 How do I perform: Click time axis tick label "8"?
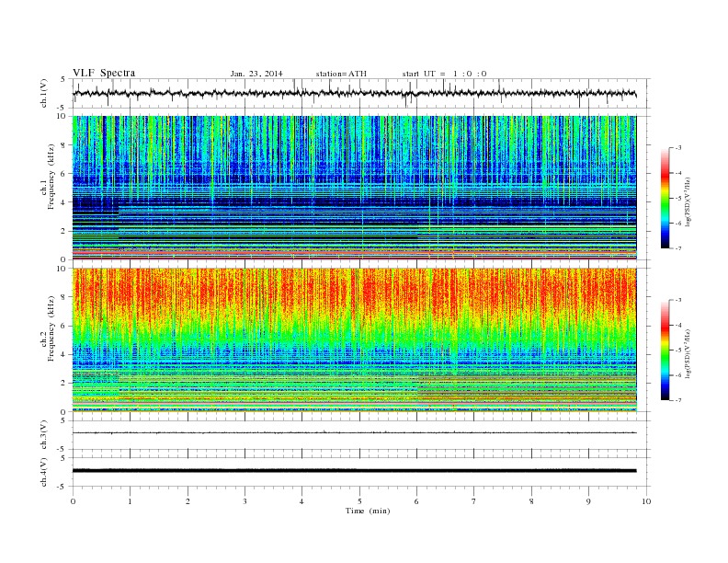(x=531, y=501)
